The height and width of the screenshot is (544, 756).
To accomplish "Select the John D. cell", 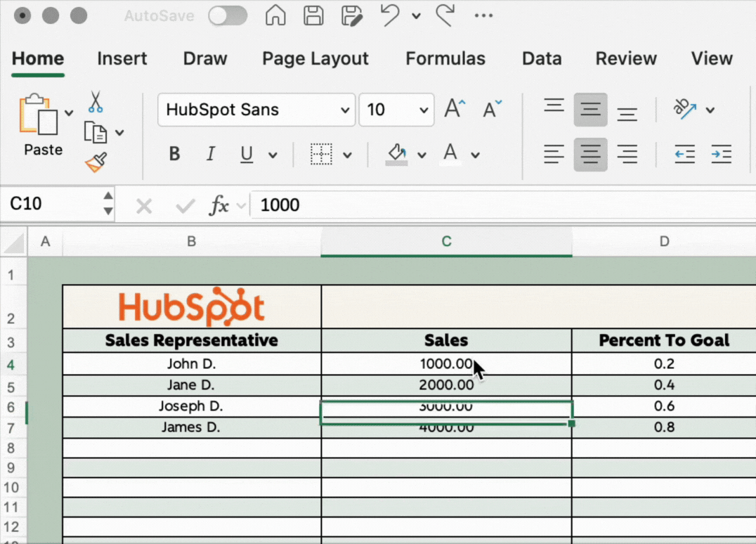I will pyautogui.click(x=191, y=364).
